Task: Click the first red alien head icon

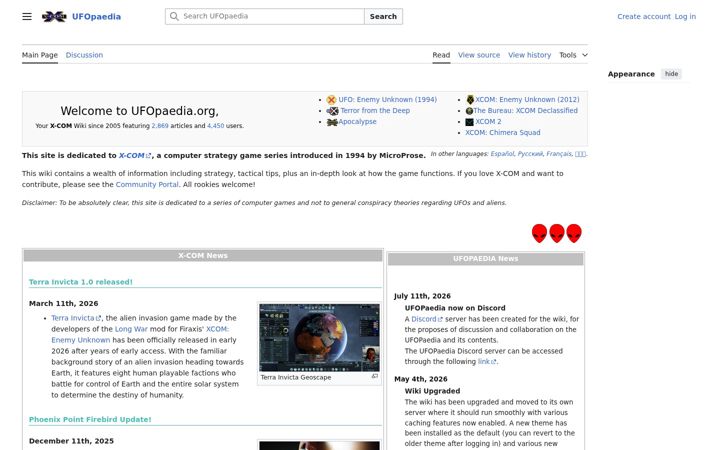Action: click(540, 233)
